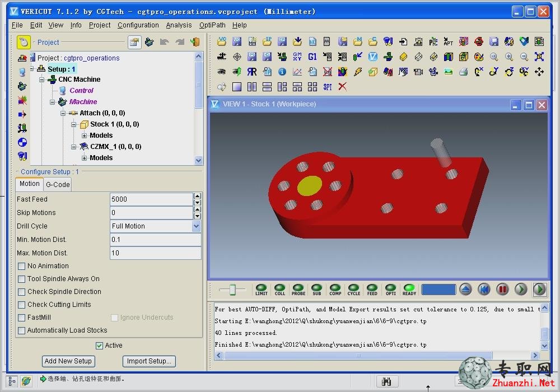This screenshot has width=560, height=392.
Task: Click the Add New Setup button
Action: (68, 361)
